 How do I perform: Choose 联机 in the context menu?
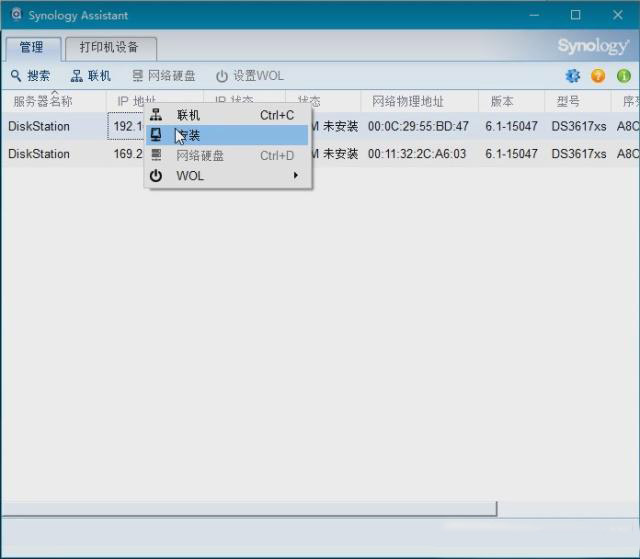click(228, 115)
